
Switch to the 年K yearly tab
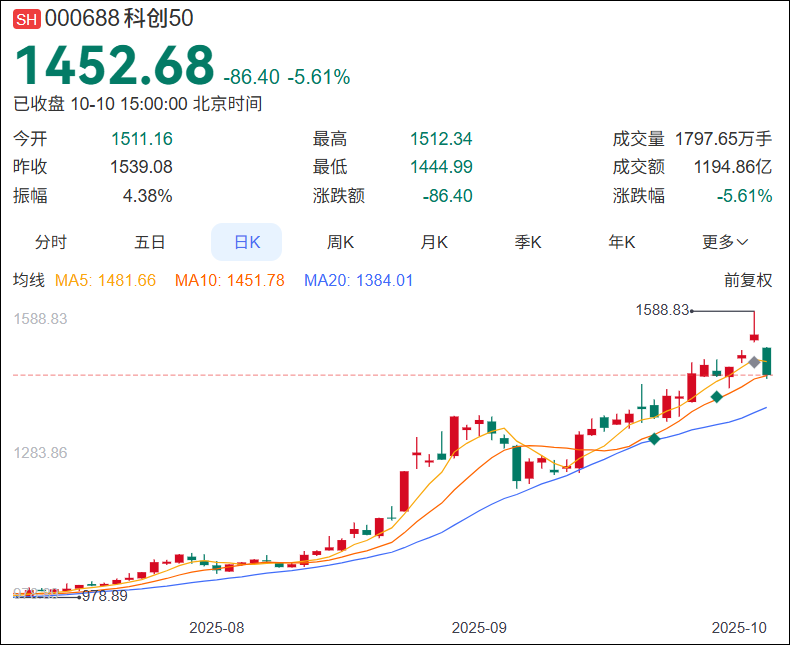click(621, 242)
